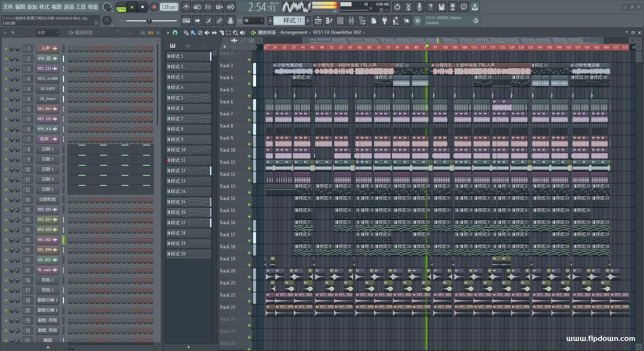Select the 贝斯和弦 channel button
Screen dimensions: 644x351
coord(47,200)
